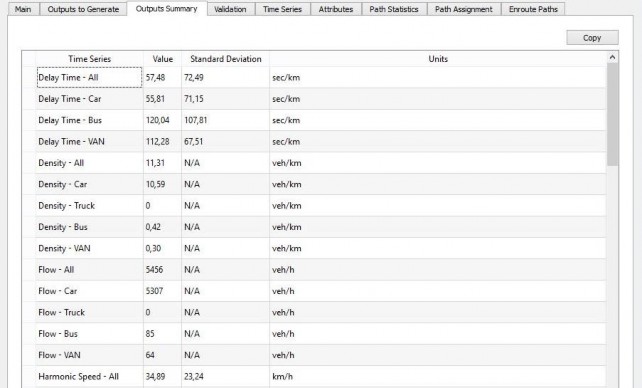Select the 'Density - VAN' row label

point(64,248)
